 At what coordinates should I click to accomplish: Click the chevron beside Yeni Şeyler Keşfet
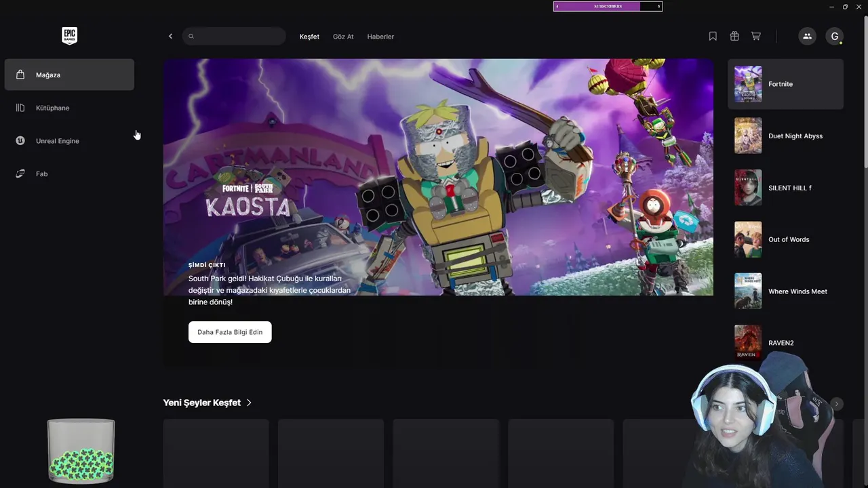[x=249, y=403]
